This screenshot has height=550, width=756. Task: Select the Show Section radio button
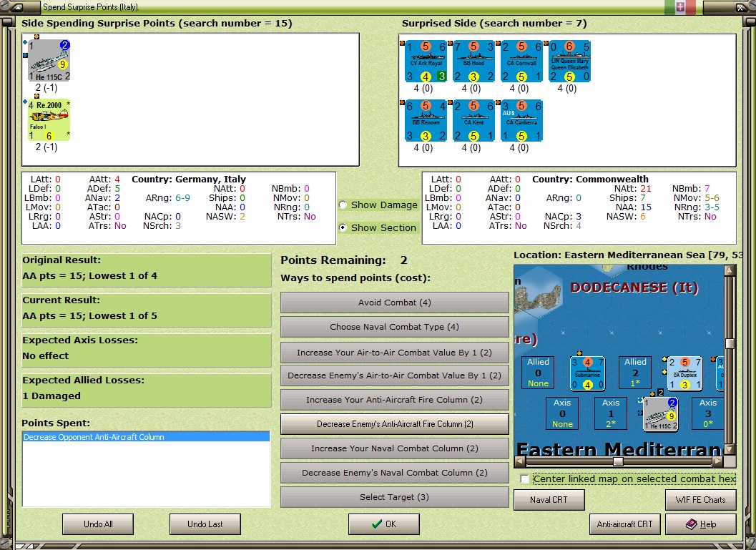343,227
